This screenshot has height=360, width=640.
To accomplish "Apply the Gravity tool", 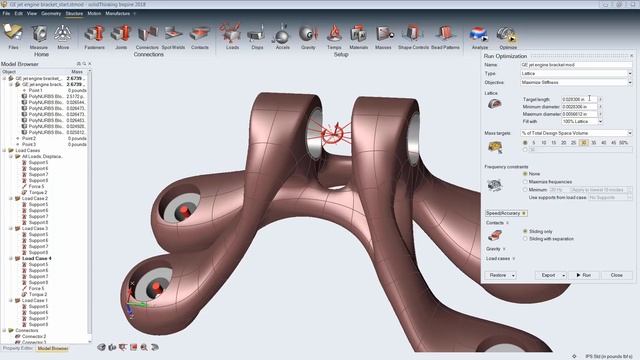I will click(x=308, y=34).
